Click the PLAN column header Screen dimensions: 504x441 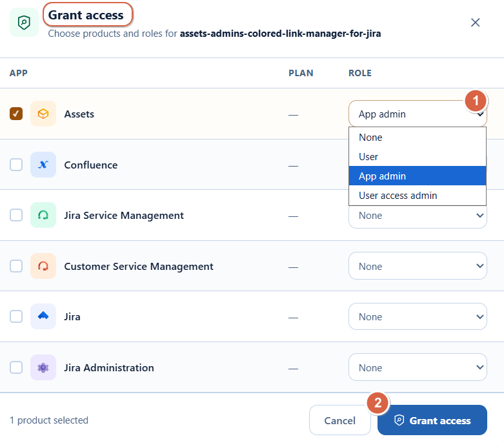pyautogui.click(x=301, y=73)
